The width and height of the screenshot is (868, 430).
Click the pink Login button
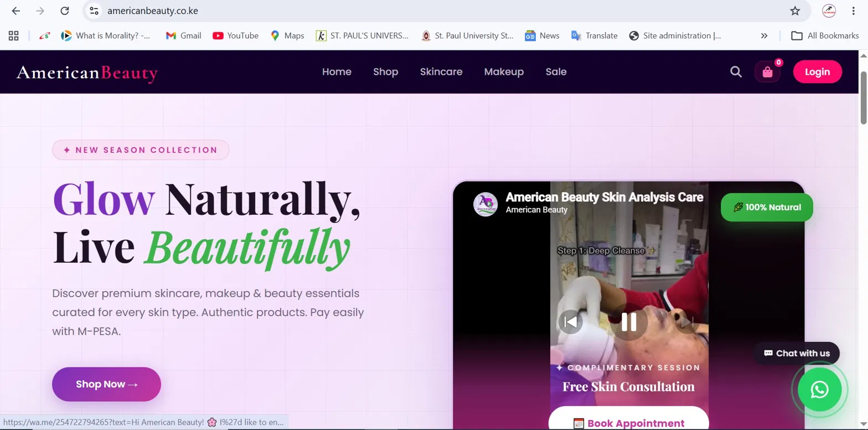click(x=818, y=72)
